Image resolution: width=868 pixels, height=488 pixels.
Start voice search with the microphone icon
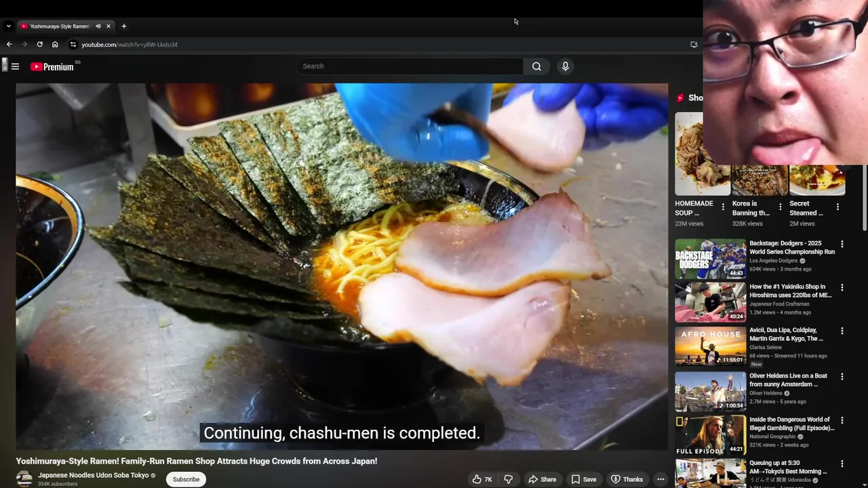point(565,66)
